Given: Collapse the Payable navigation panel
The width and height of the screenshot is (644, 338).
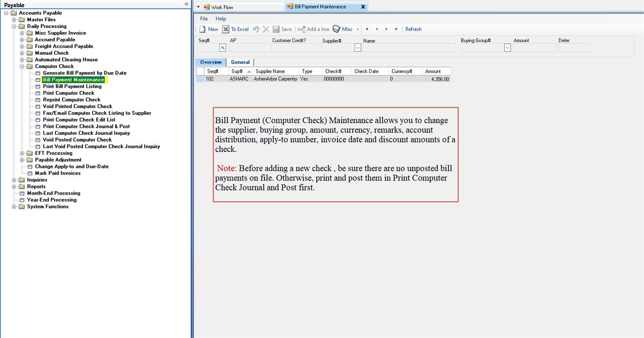Looking at the screenshot, I should tap(187, 4).
